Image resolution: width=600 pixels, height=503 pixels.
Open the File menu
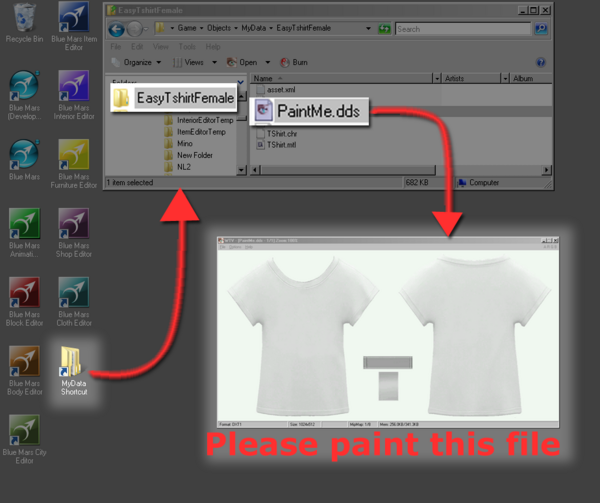click(116, 47)
